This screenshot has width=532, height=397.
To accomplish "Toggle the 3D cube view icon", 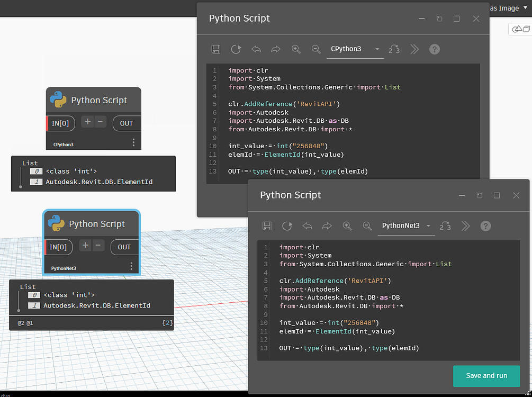I will 526,29.
